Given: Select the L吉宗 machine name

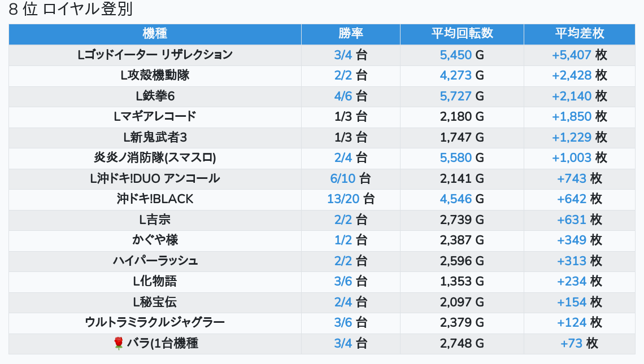Looking at the screenshot, I should (155, 220).
